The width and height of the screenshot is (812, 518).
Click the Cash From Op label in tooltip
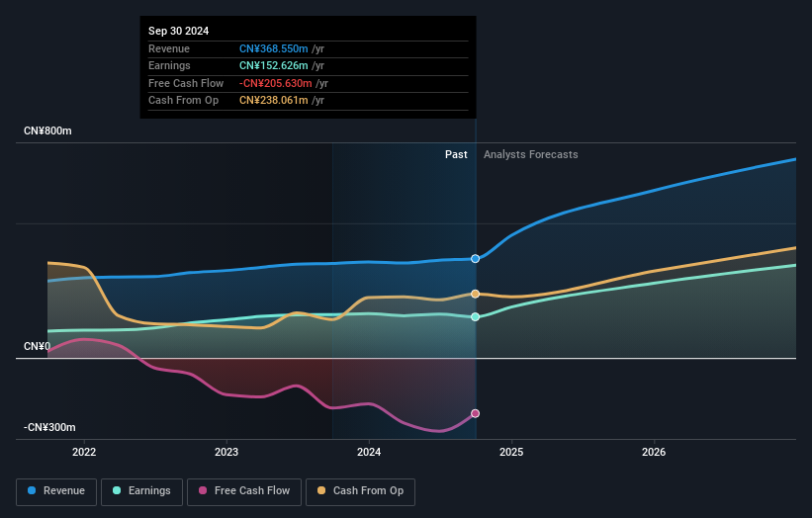coord(183,101)
